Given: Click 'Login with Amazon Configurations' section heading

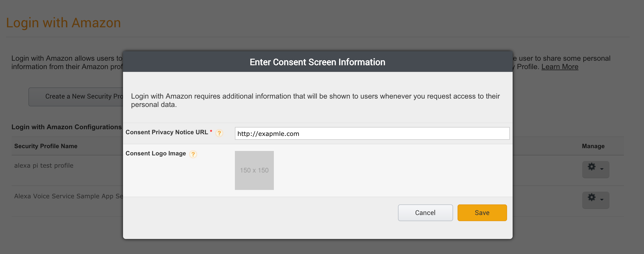Looking at the screenshot, I should point(67,127).
